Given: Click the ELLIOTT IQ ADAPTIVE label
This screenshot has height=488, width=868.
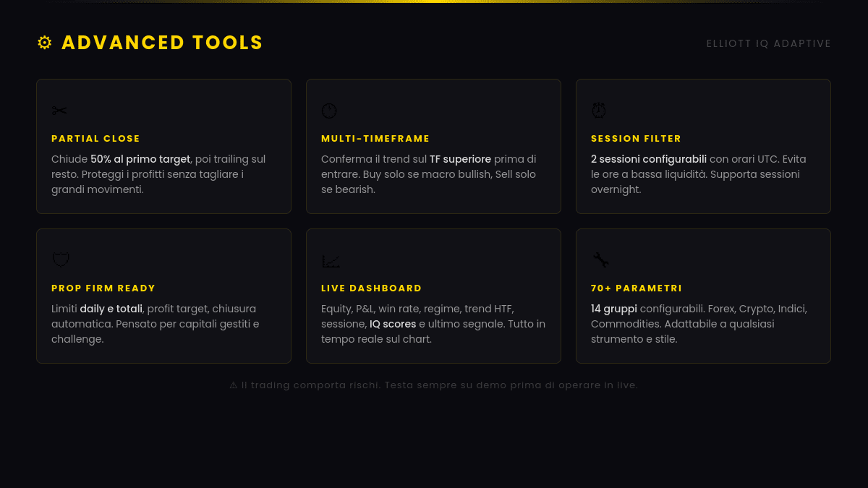Looking at the screenshot, I should pos(769,43).
